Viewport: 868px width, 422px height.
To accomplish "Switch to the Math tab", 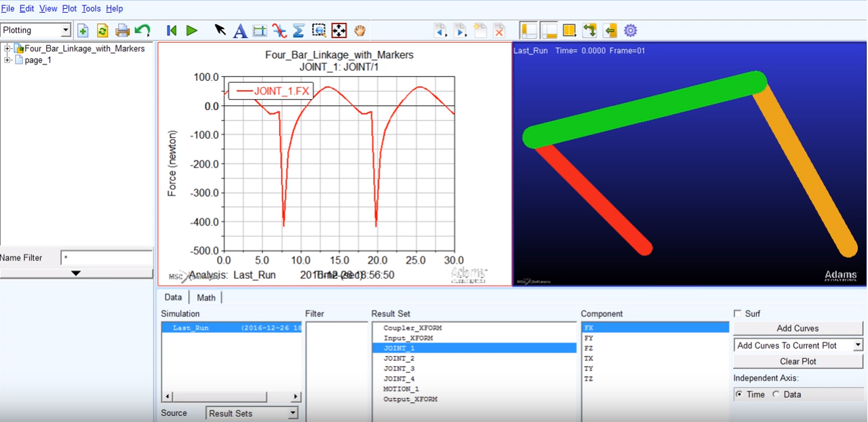I will point(206,297).
